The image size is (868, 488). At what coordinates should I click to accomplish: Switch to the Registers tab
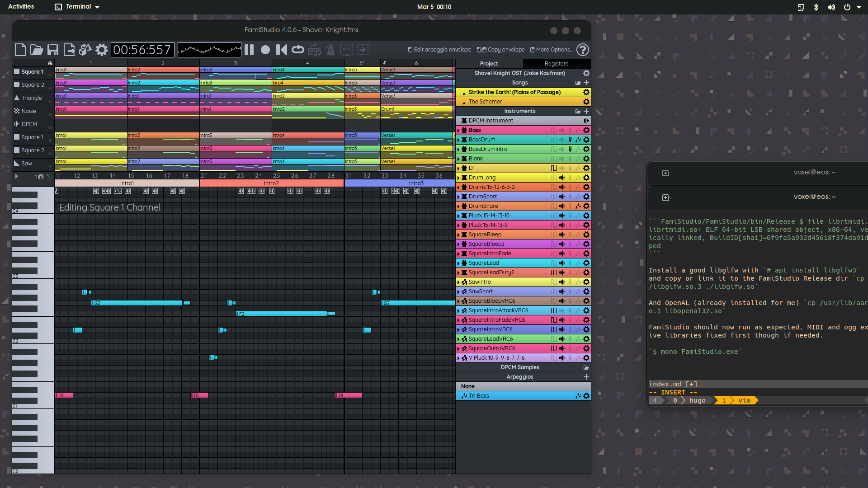[557, 64]
